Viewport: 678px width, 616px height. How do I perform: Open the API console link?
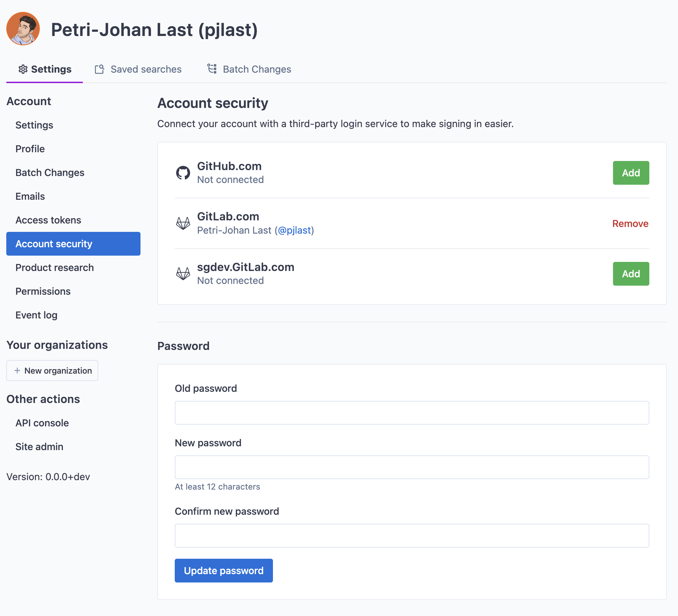pyautogui.click(x=42, y=423)
